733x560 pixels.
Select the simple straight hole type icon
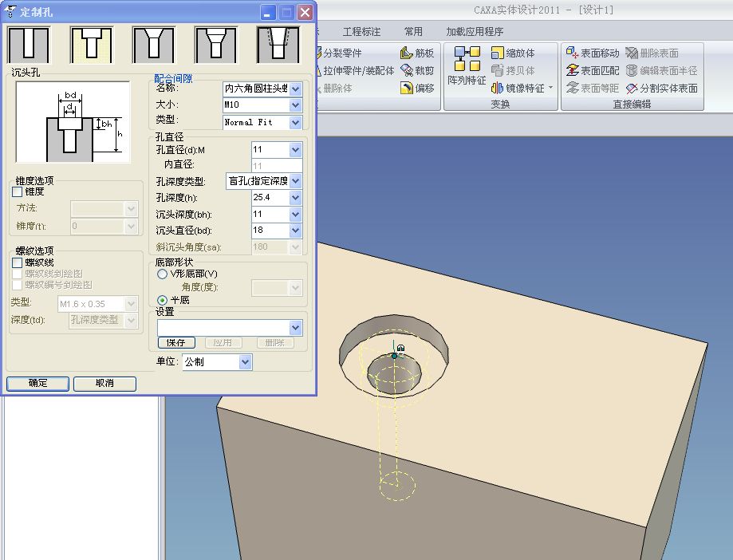(x=29, y=45)
